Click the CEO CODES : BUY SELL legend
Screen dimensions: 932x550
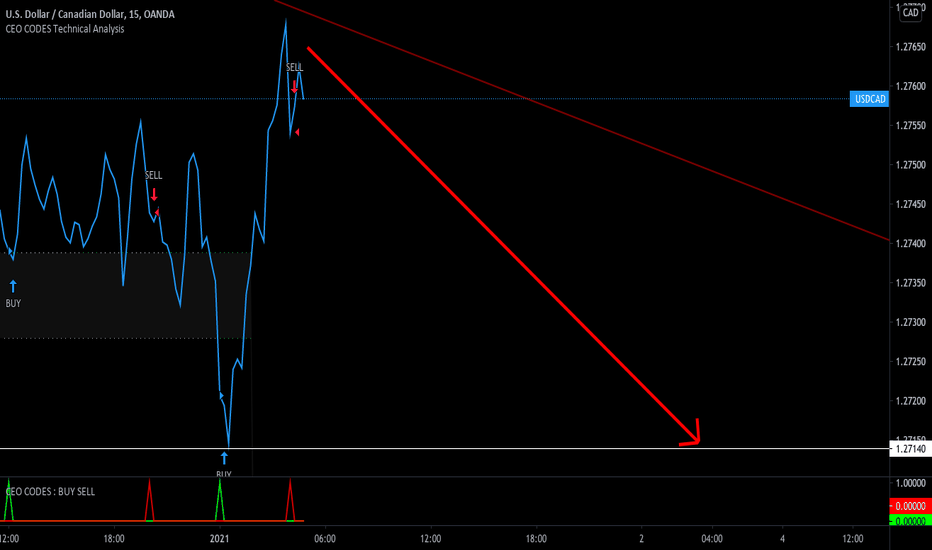tap(50, 492)
